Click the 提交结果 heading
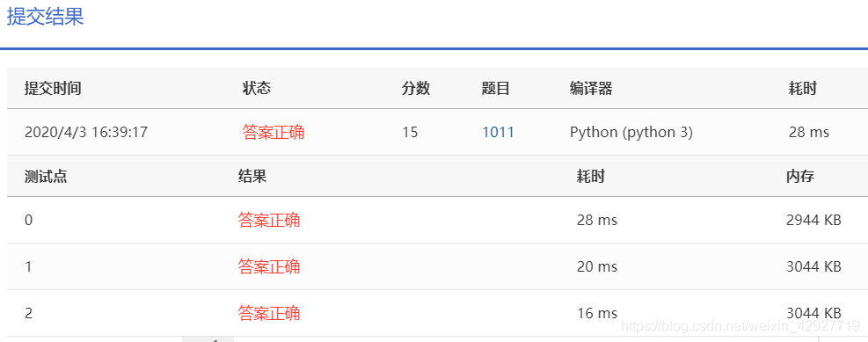Image resolution: width=868 pixels, height=342 pixels. (x=45, y=17)
